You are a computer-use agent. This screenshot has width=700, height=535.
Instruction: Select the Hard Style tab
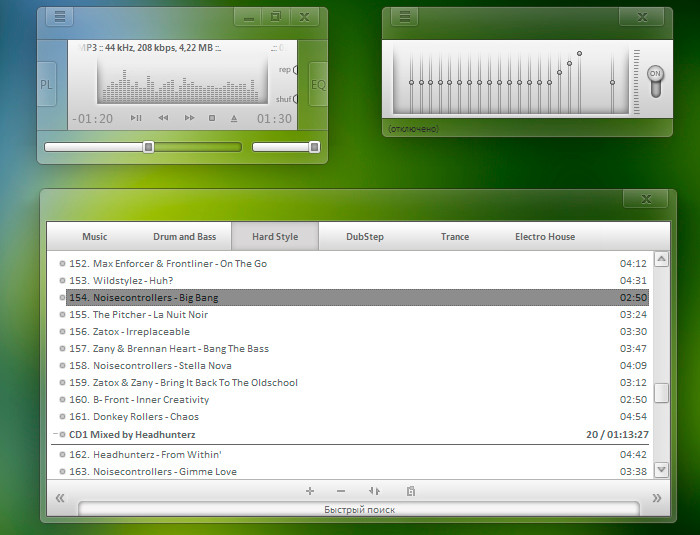tap(275, 237)
